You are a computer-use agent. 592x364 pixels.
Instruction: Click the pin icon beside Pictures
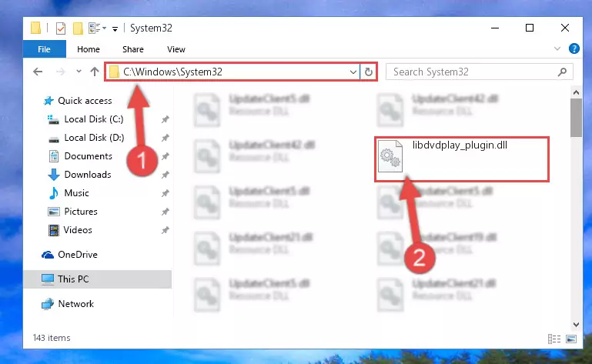(165, 212)
